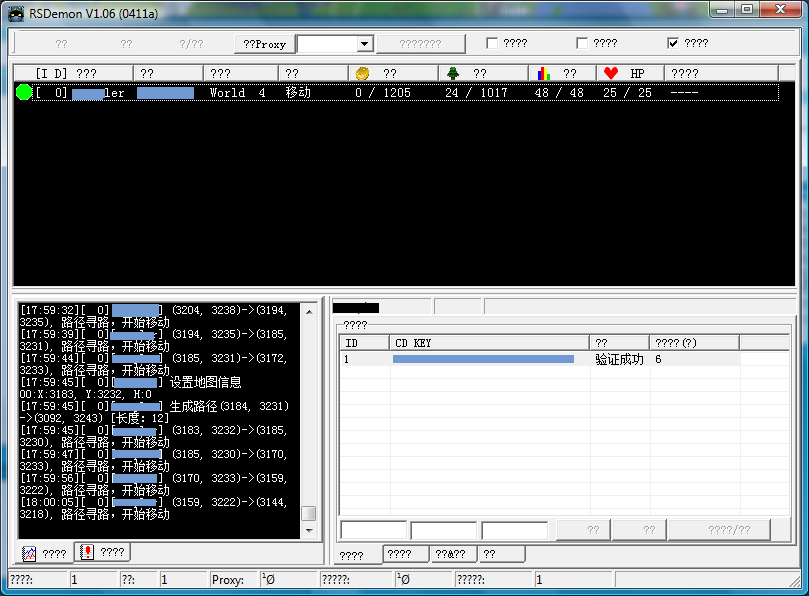Select the World 4 bot row
Image resolution: width=809 pixels, height=596 pixels.
point(400,92)
